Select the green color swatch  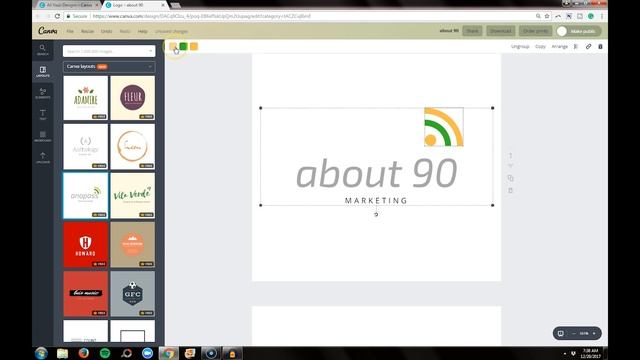(x=183, y=46)
